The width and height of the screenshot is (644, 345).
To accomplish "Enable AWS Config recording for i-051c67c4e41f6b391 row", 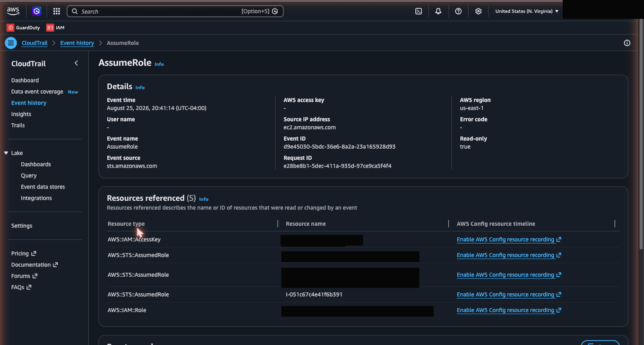I will (509, 294).
